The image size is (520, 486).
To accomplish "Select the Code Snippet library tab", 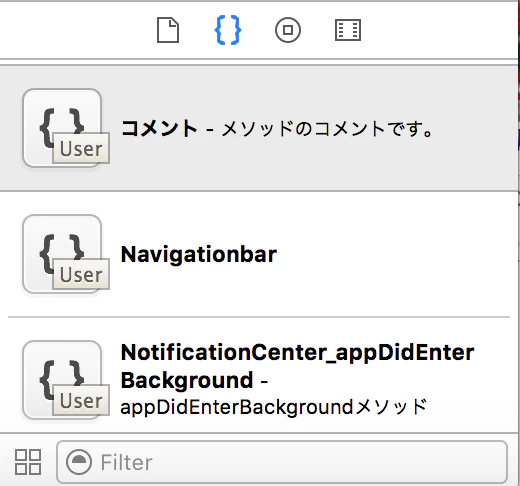I will 228,30.
